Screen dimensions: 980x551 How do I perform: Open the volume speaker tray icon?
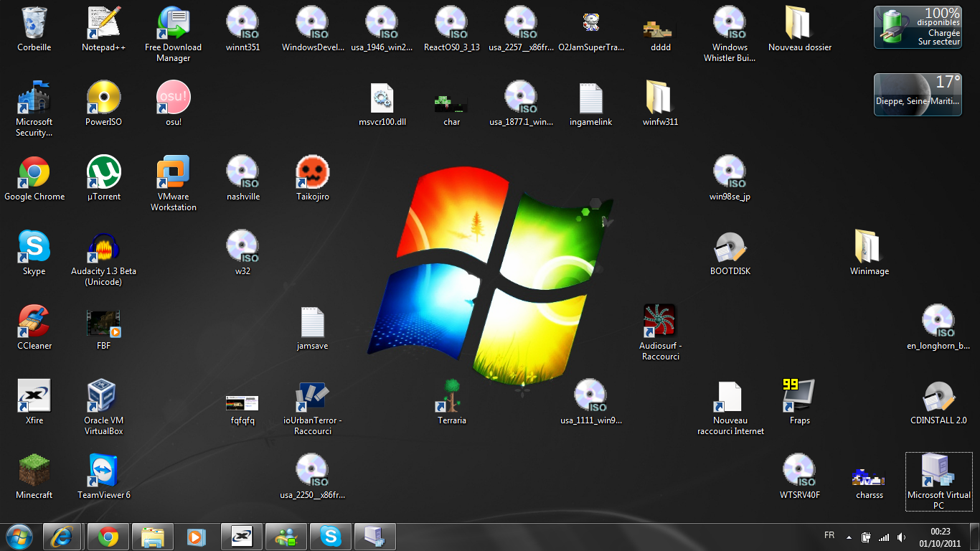point(901,537)
